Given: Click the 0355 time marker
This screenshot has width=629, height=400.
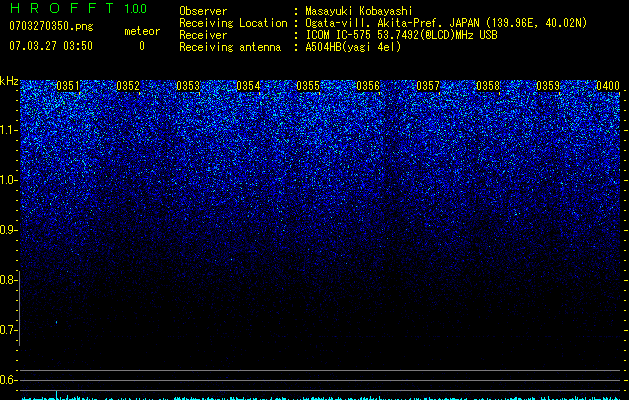Looking at the screenshot, I should [x=308, y=86].
